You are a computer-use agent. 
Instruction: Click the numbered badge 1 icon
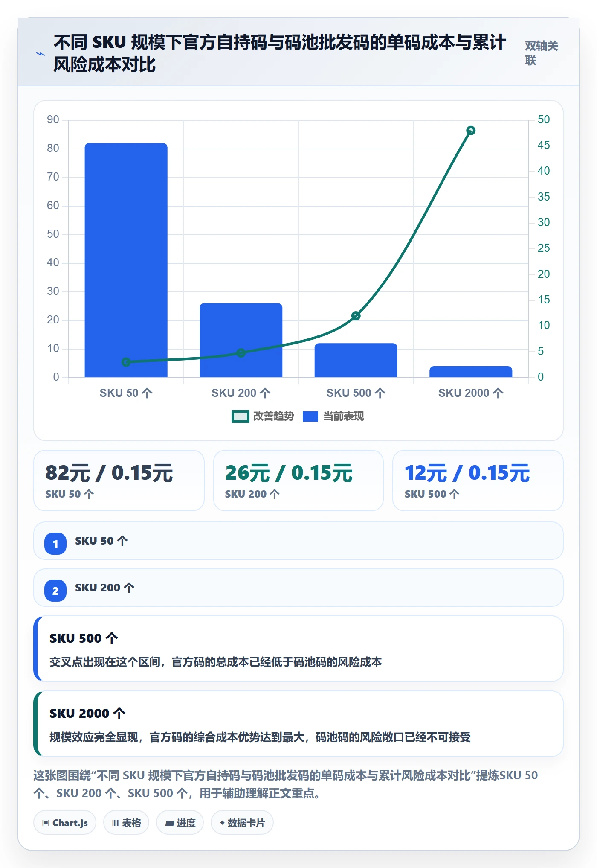[55, 544]
